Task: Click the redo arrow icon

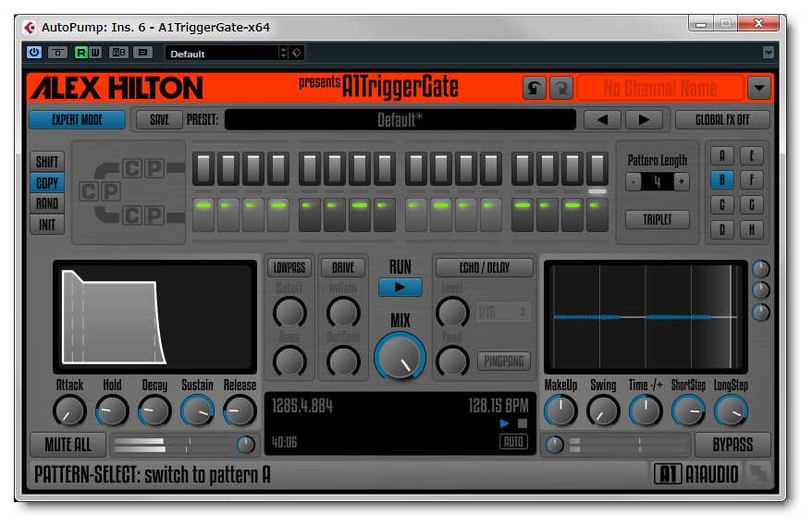Action: click(562, 88)
